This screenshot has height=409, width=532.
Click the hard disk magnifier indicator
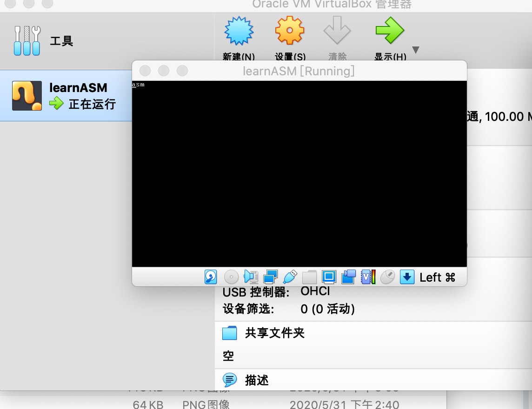click(x=211, y=277)
